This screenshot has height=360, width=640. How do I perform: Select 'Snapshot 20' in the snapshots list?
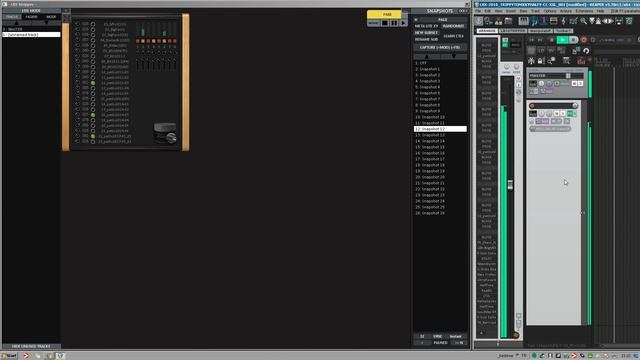(440, 177)
